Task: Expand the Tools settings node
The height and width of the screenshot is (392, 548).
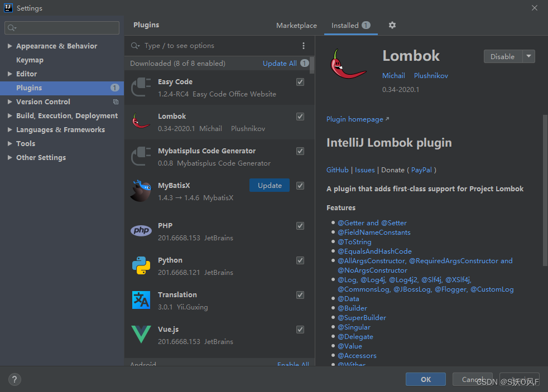Action: pyautogui.click(x=10, y=143)
